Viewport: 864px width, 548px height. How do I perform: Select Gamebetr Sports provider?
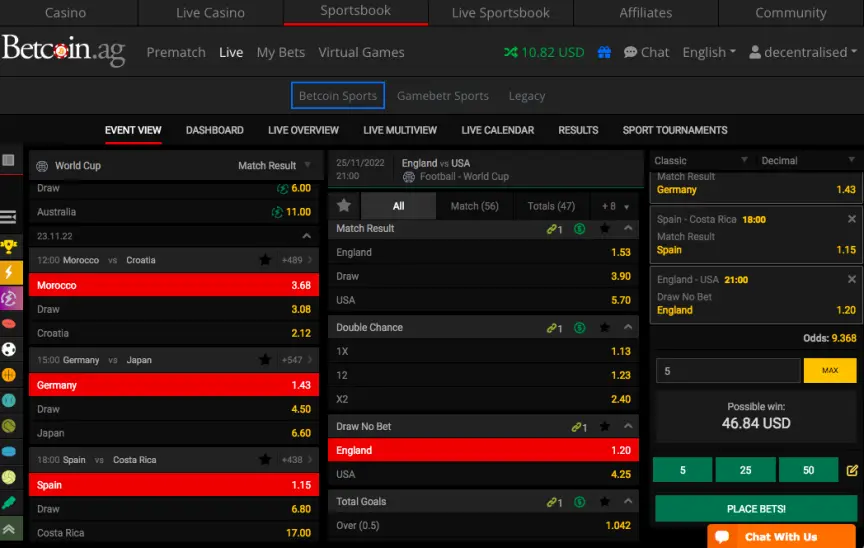(x=442, y=96)
